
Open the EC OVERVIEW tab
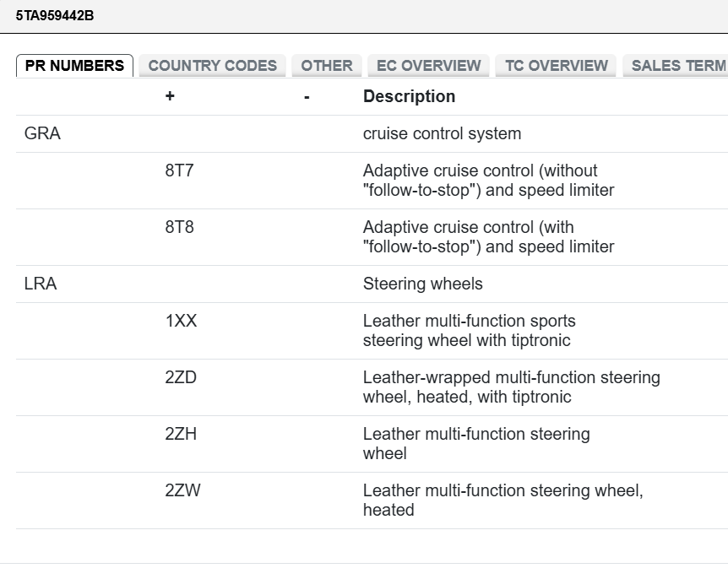tap(428, 66)
